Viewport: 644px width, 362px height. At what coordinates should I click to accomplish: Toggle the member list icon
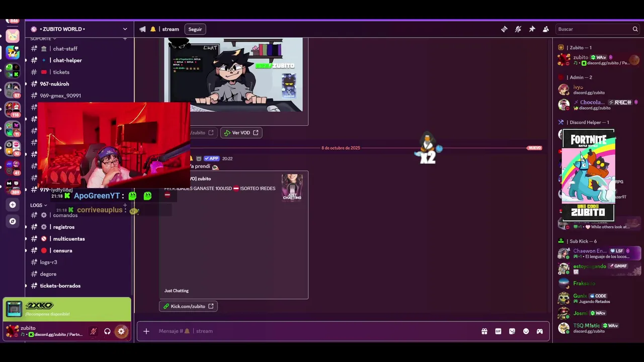(545, 29)
